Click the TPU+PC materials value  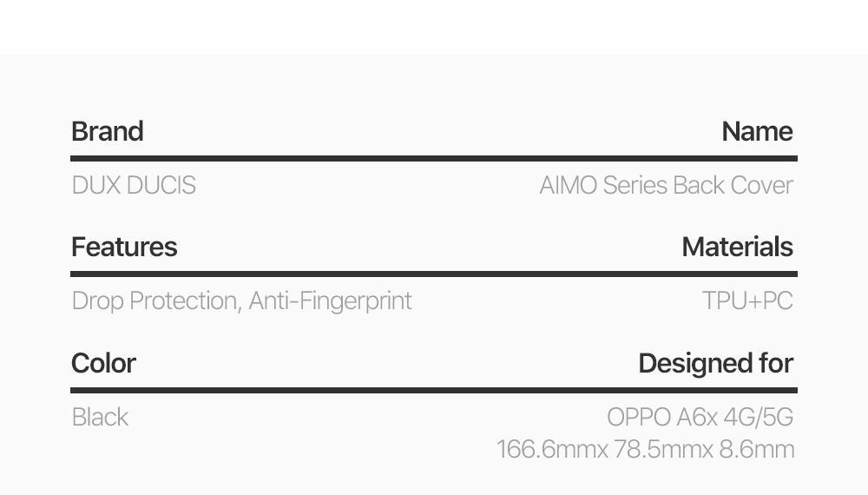747,300
